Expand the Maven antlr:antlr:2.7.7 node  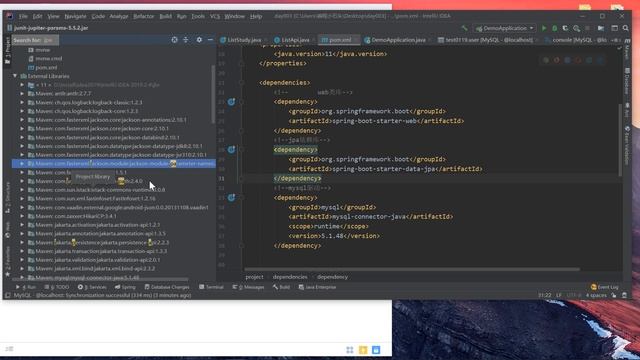(22, 93)
